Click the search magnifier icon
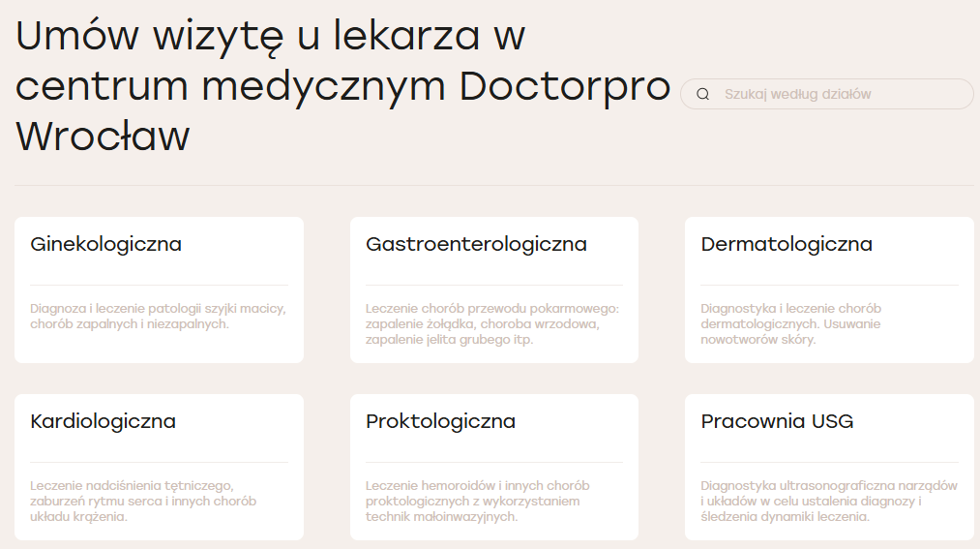The width and height of the screenshot is (980, 549). (703, 94)
